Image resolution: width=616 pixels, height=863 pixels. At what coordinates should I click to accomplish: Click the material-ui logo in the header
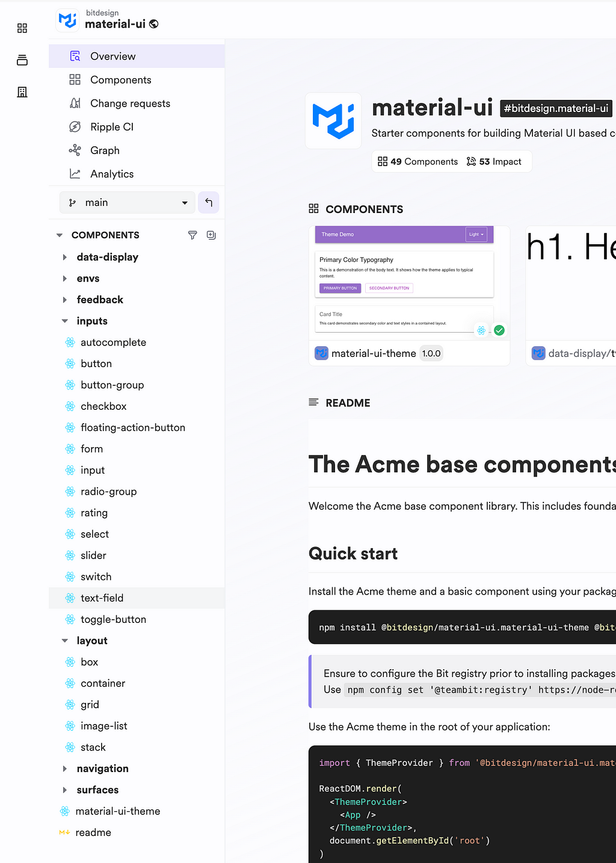[x=67, y=20]
